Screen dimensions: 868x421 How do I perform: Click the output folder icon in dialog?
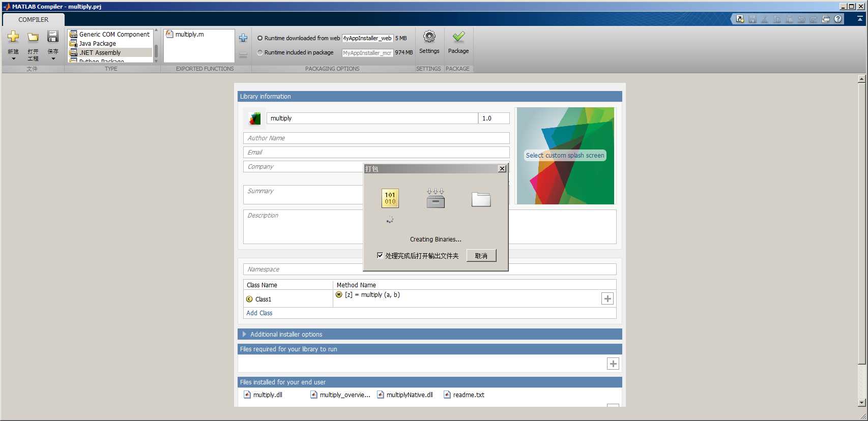[481, 199]
